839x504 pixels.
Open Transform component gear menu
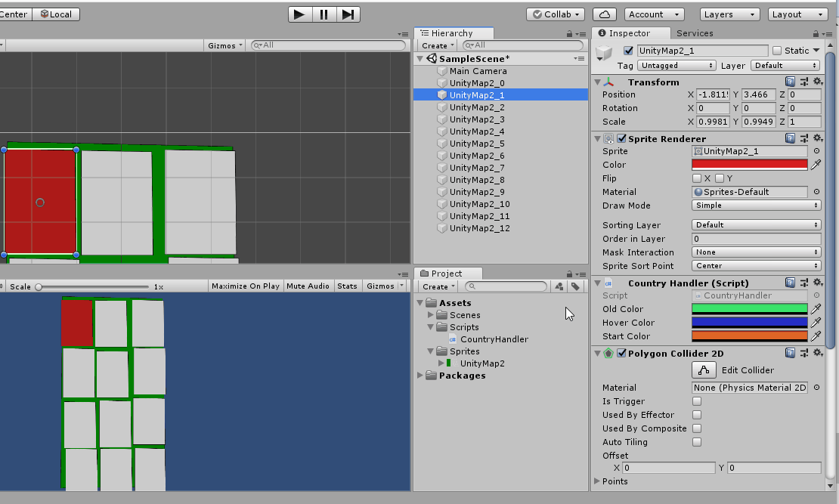click(818, 82)
